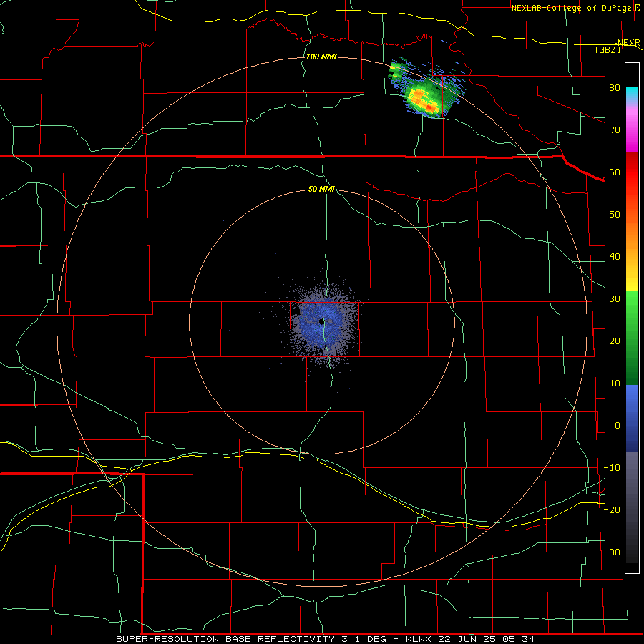Click the 40 value on the dBZ scale

(615, 257)
